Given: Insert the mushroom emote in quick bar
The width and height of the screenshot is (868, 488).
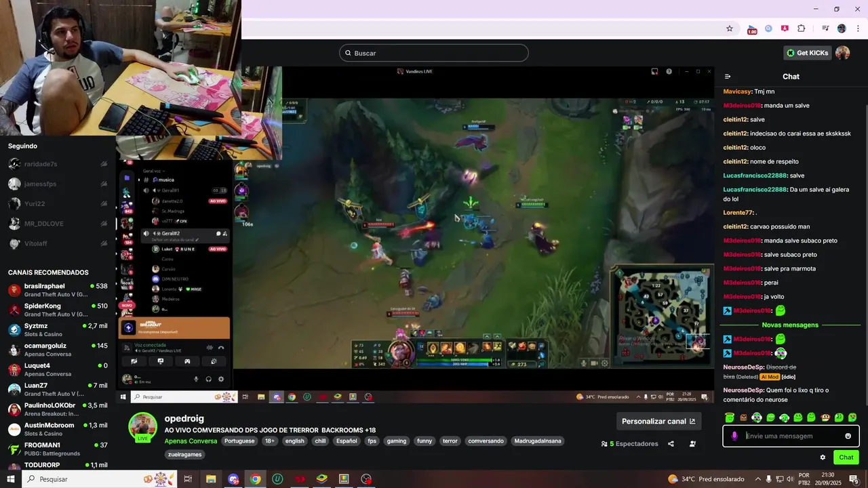Looking at the screenshot, I should point(825,418).
